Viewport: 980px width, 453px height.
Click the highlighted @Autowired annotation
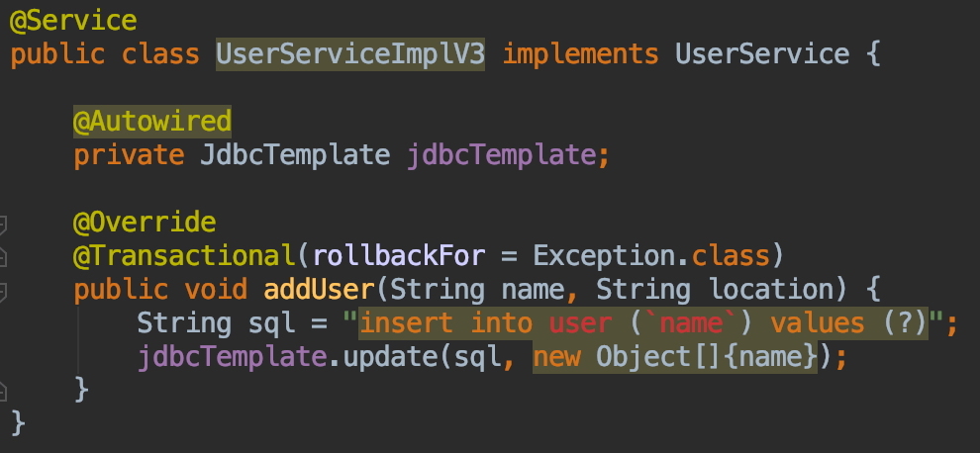click(x=152, y=122)
